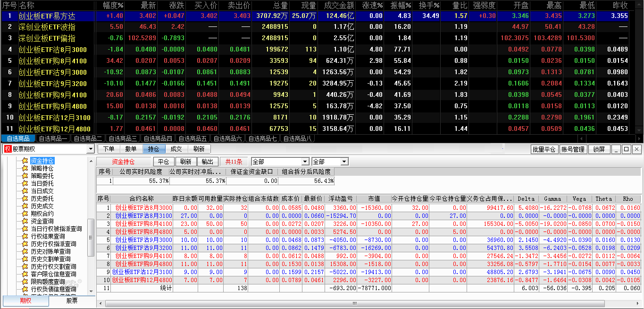Open the 股票期权 account type dropdown

91,149
